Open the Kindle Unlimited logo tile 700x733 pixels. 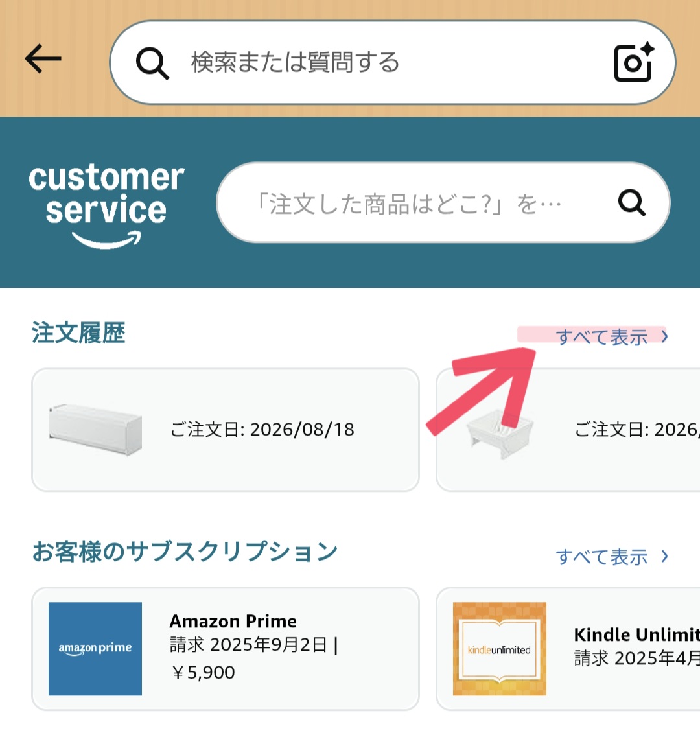[x=500, y=648]
